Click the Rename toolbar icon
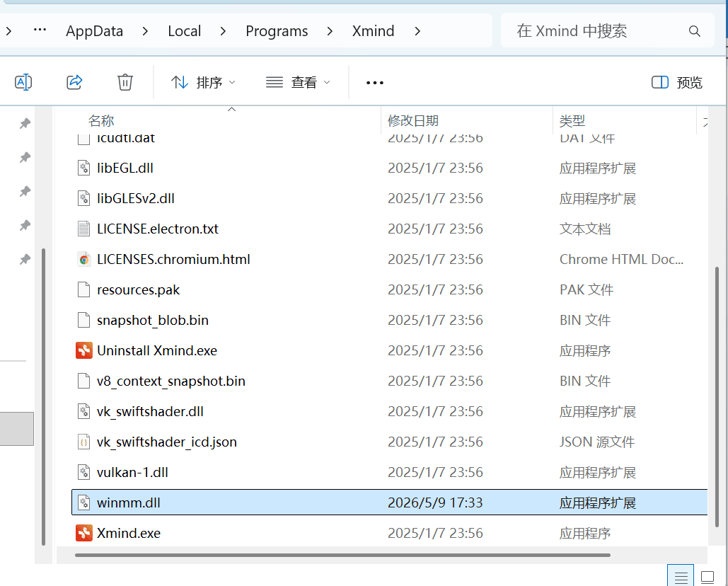 click(x=23, y=82)
